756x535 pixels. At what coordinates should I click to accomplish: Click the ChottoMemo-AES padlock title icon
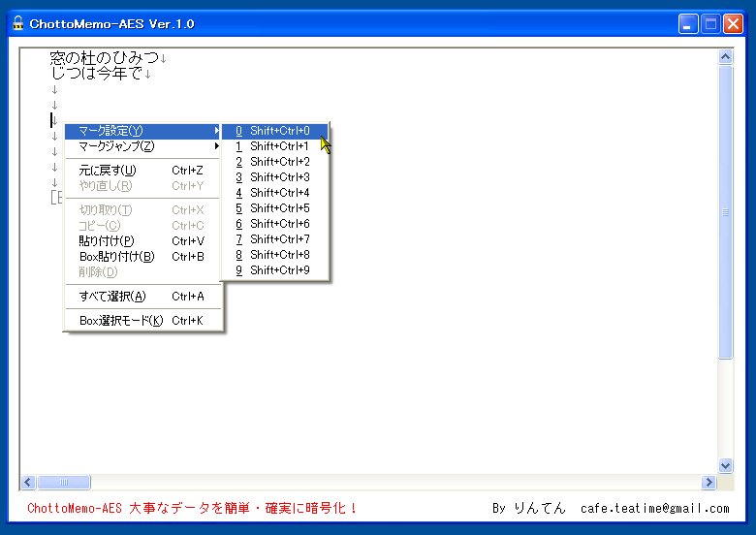pyautogui.click(x=17, y=23)
